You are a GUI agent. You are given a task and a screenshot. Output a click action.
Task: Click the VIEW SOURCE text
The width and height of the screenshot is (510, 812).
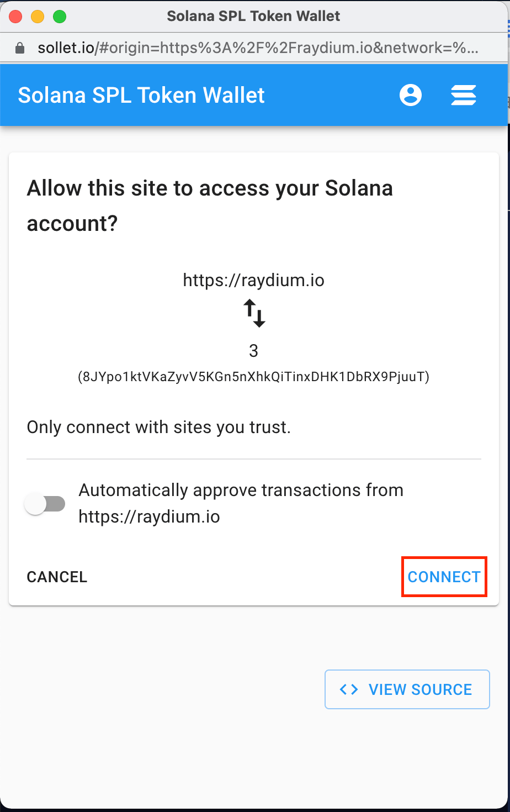[420, 689]
